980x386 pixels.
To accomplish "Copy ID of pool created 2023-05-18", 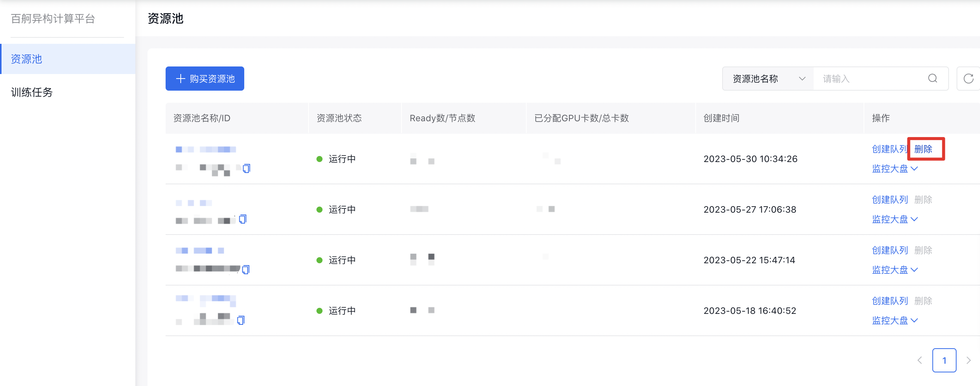I will tap(241, 320).
